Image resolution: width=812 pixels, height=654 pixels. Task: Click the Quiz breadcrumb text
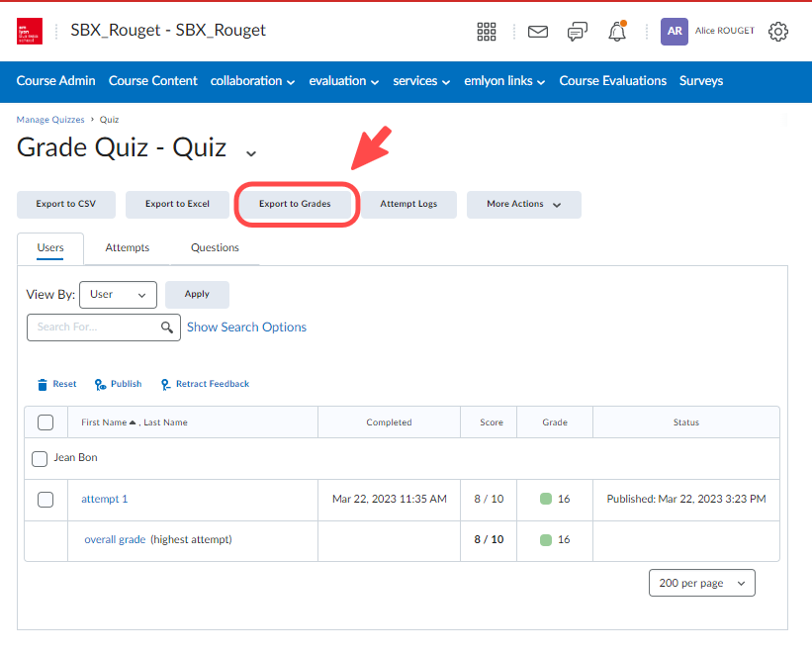coord(109,120)
